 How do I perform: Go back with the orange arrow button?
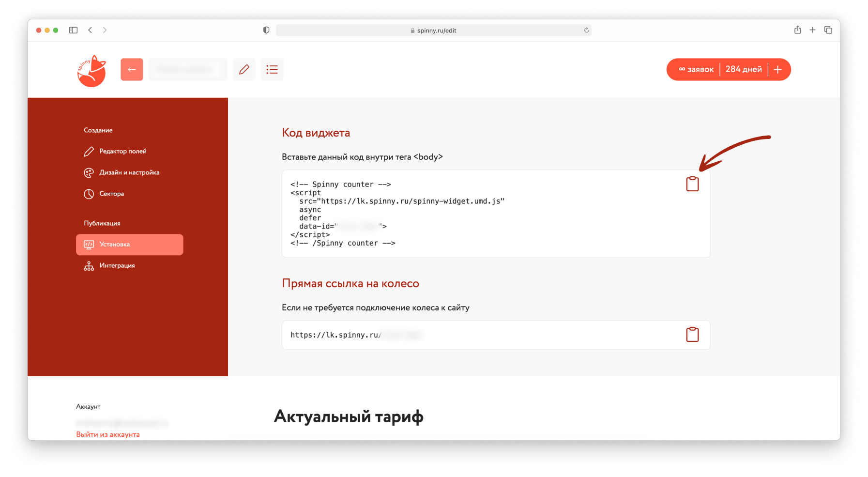click(x=132, y=69)
